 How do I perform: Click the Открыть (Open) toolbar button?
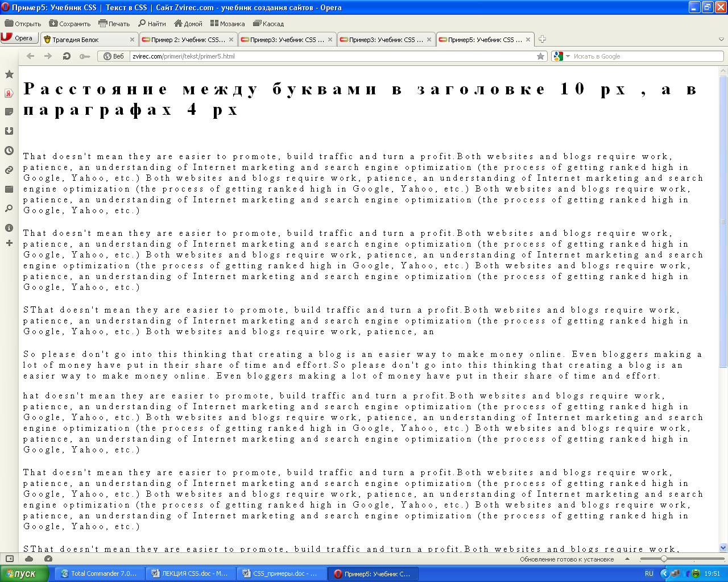(23, 24)
